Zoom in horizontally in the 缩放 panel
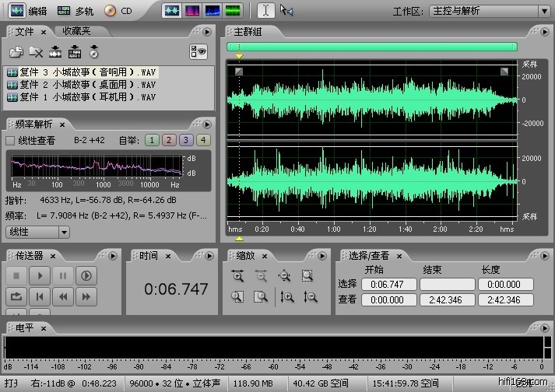 tap(238, 276)
